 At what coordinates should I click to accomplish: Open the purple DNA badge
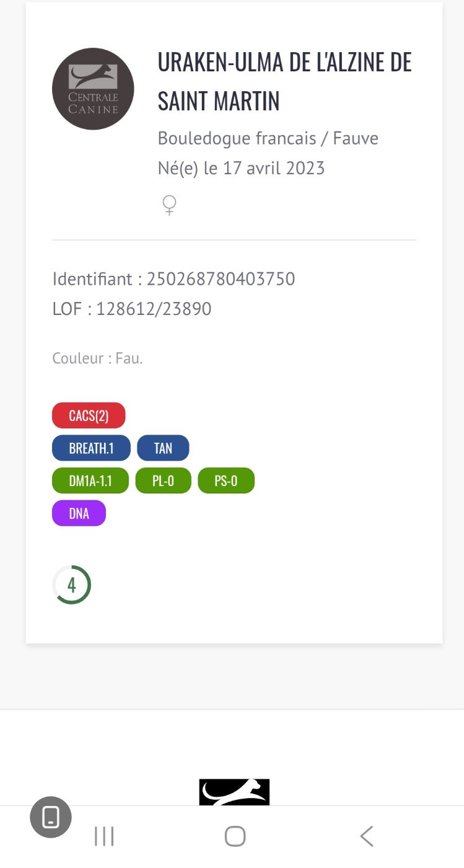tap(79, 513)
